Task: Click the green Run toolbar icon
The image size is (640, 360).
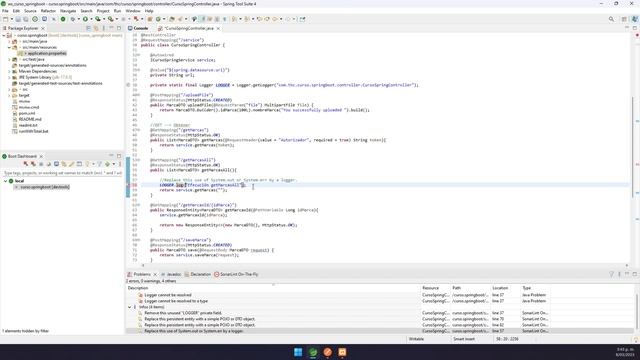Action: 85,19
